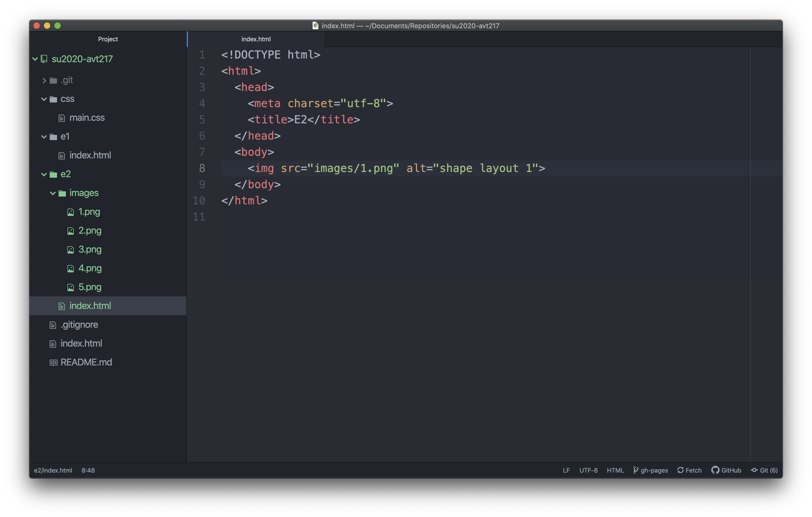
Task: Click the UTF-8 encoding indicator
Action: pos(588,470)
